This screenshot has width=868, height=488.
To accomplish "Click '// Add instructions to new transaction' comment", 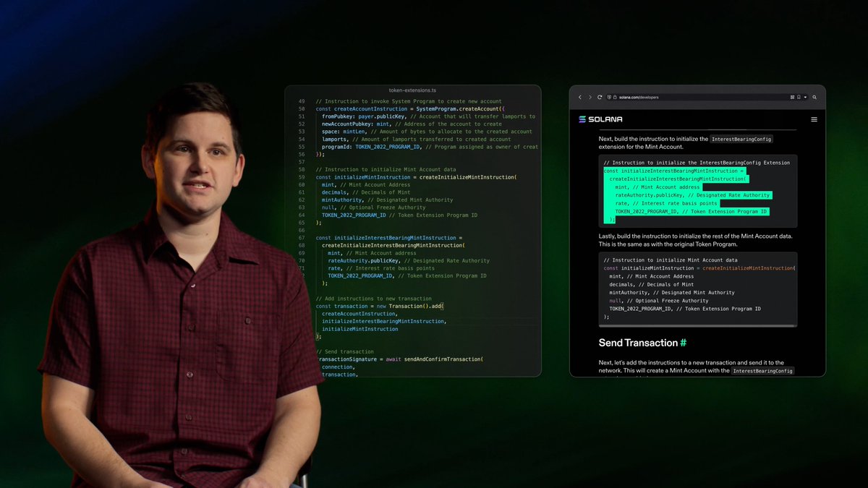I will coord(374,299).
